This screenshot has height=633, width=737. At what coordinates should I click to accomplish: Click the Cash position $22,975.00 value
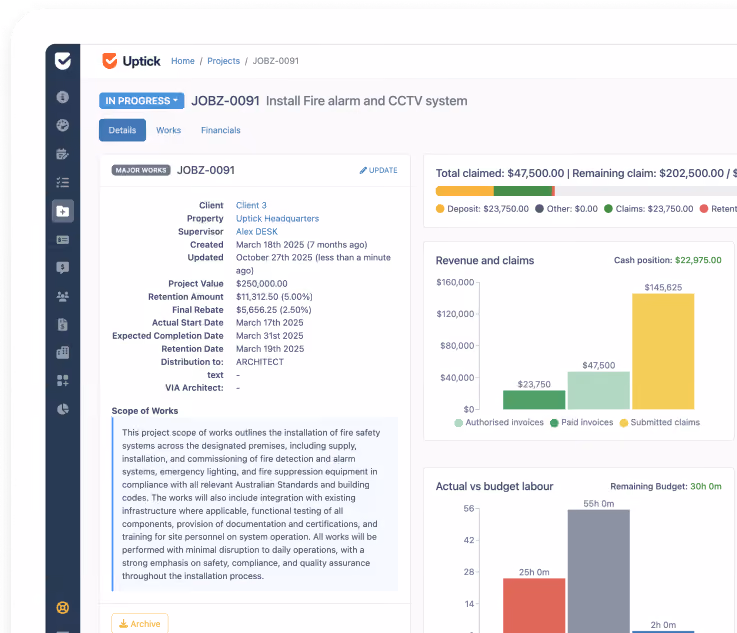point(698,260)
